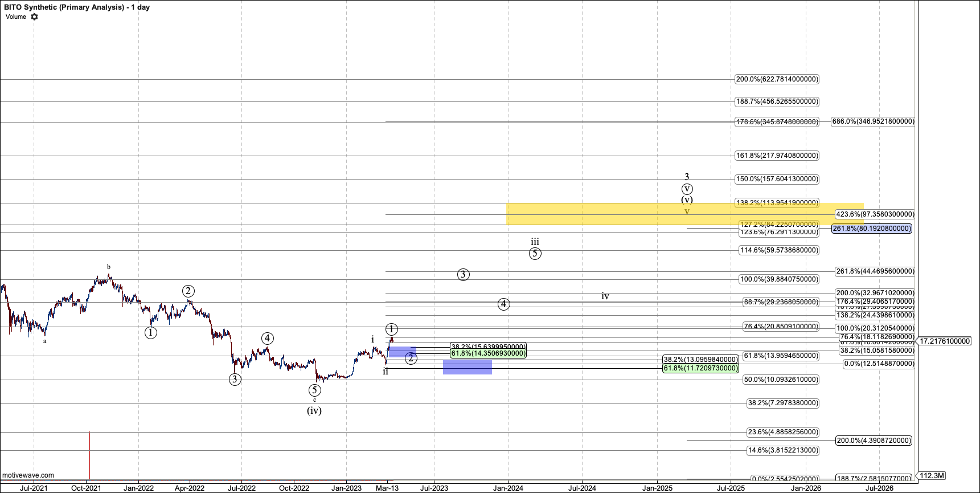Select the projected 'iv' wave label
This screenshot has width=980, height=493.
coord(605,296)
